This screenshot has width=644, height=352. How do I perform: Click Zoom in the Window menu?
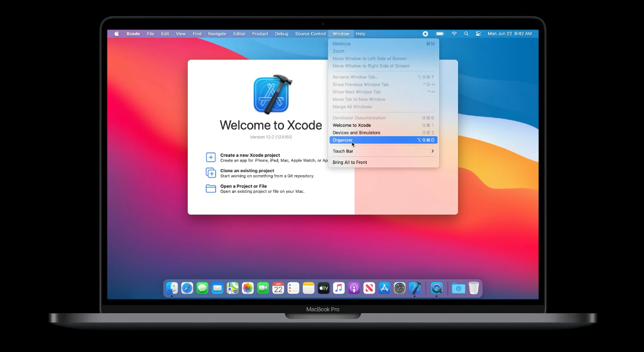[x=383, y=51]
